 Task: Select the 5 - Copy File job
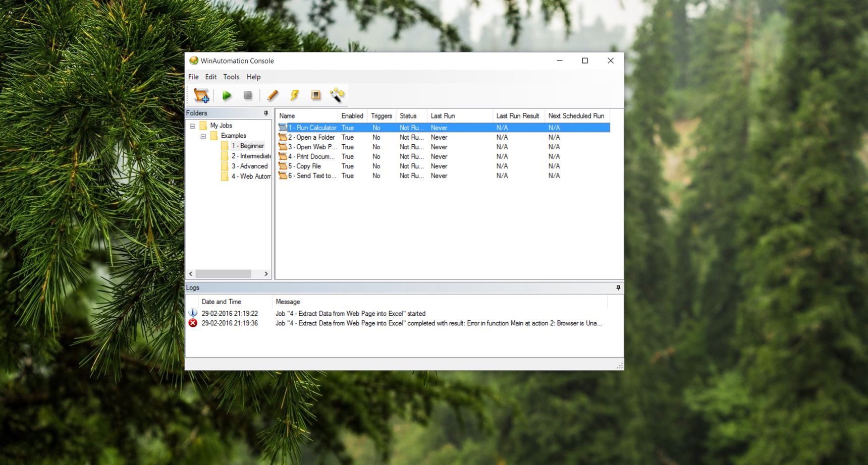tap(444, 166)
